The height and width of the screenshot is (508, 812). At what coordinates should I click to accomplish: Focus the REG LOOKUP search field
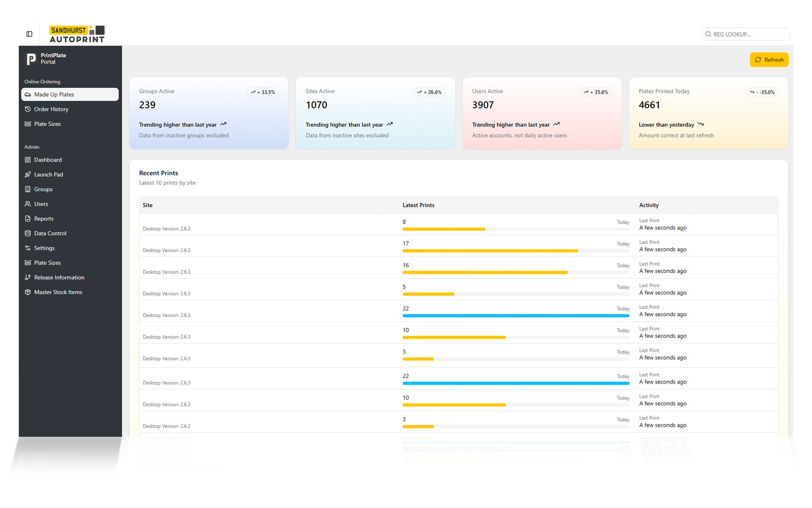coord(746,34)
